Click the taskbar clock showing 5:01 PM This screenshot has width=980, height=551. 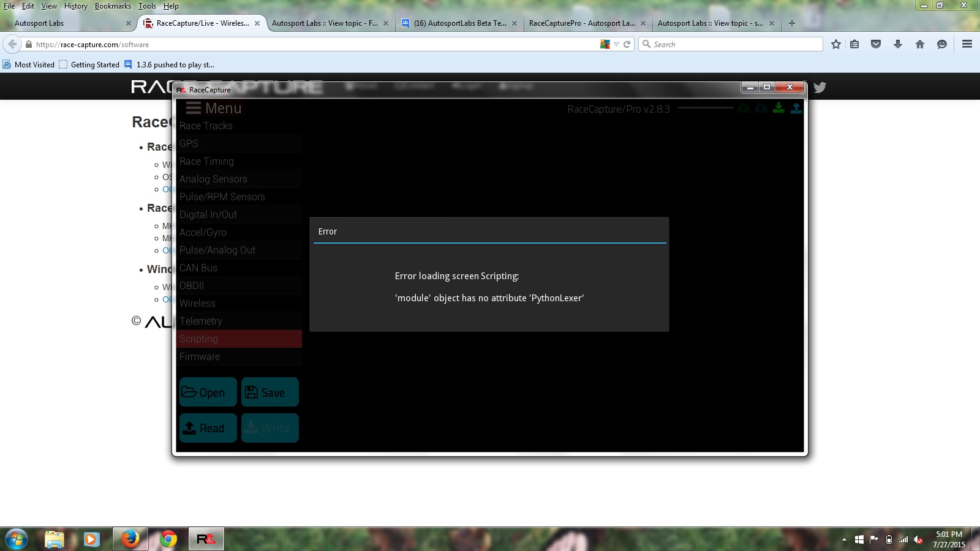click(x=949, y=539)
